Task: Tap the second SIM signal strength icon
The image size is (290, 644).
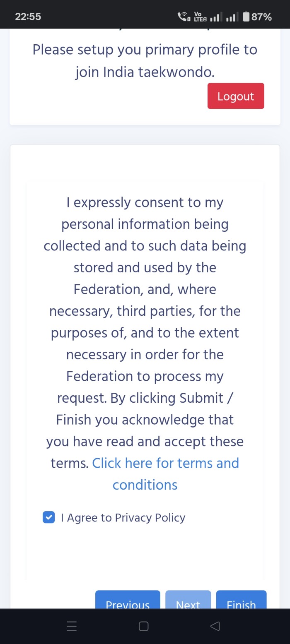Action: [x=231, y=17]
